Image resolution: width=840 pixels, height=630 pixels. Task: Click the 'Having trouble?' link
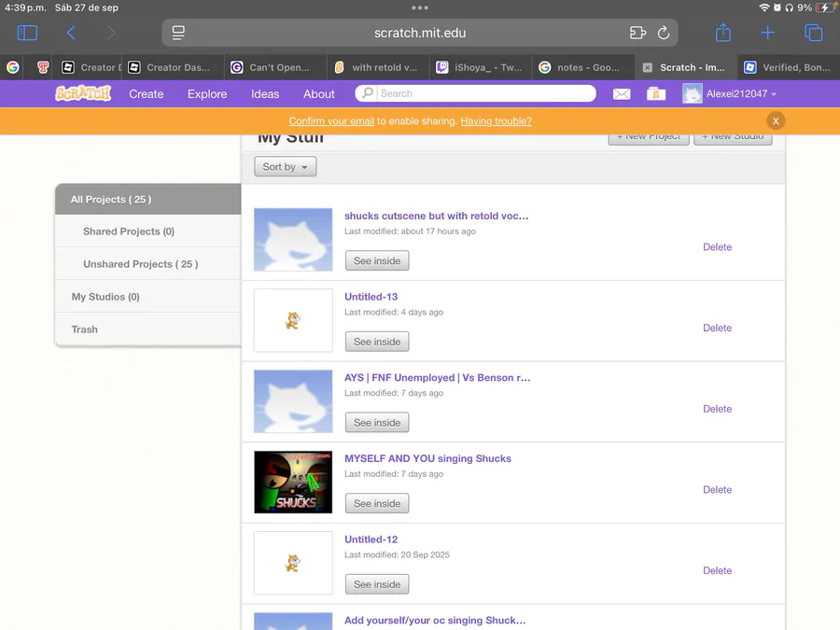coord(497,121)
